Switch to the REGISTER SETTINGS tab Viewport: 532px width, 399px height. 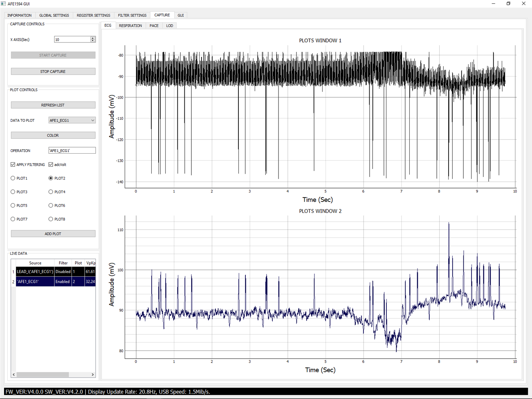[x=93, y=15]
